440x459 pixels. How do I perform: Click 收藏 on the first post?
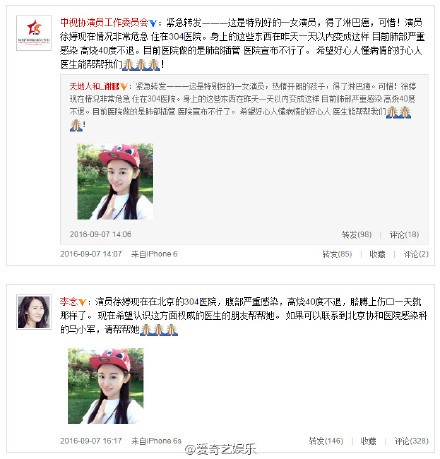click(377, 254)
